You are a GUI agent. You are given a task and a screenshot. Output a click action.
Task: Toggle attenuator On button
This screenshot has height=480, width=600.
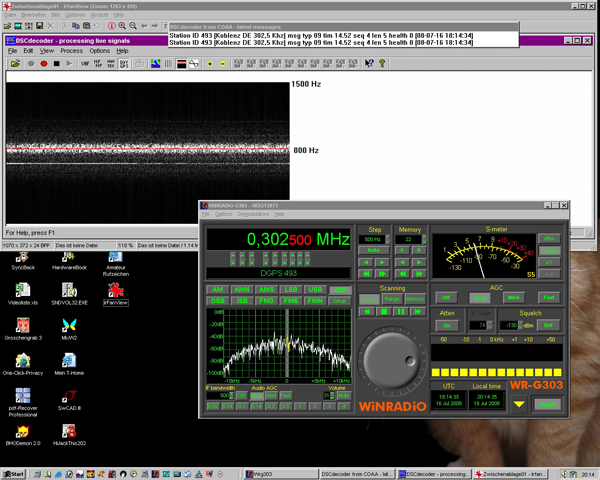447,325
